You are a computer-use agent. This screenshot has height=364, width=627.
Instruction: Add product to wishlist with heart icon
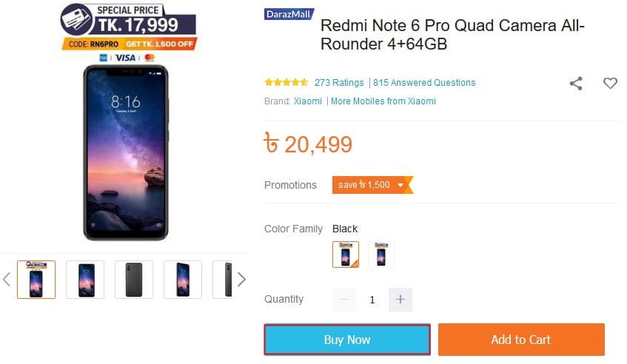pyautogui.click(x=610, y=84)
